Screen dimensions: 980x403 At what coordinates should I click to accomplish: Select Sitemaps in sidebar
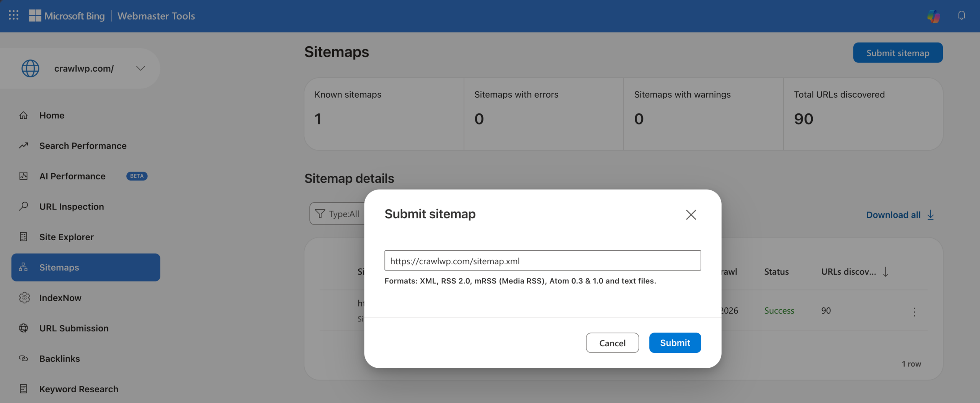tap(86, 267)
